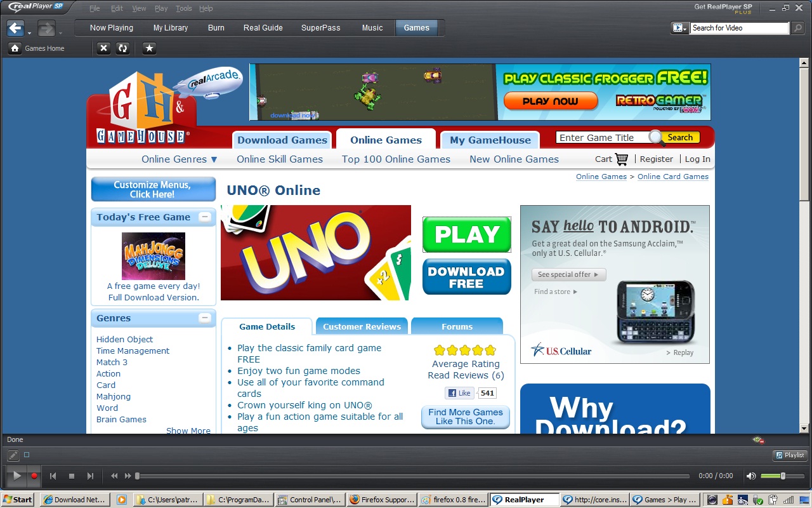Click the five-star average rating
This screenshot has height=508, width=812.
tap(465, 350)
